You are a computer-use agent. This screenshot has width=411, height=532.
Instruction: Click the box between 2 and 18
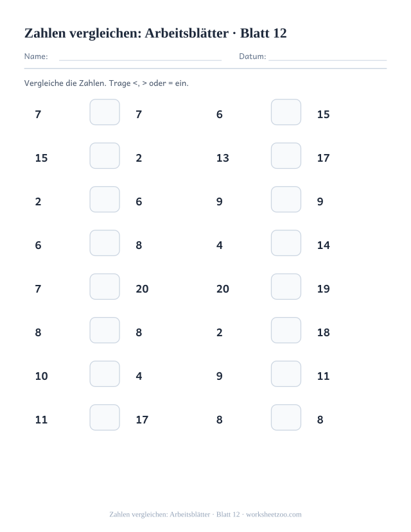coord(286,330)
